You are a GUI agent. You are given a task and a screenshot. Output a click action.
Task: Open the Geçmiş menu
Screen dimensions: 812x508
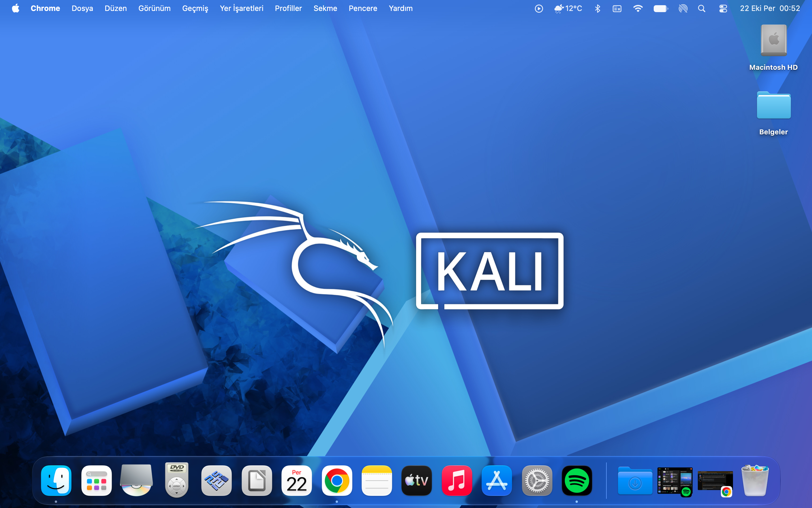[195, 8]
